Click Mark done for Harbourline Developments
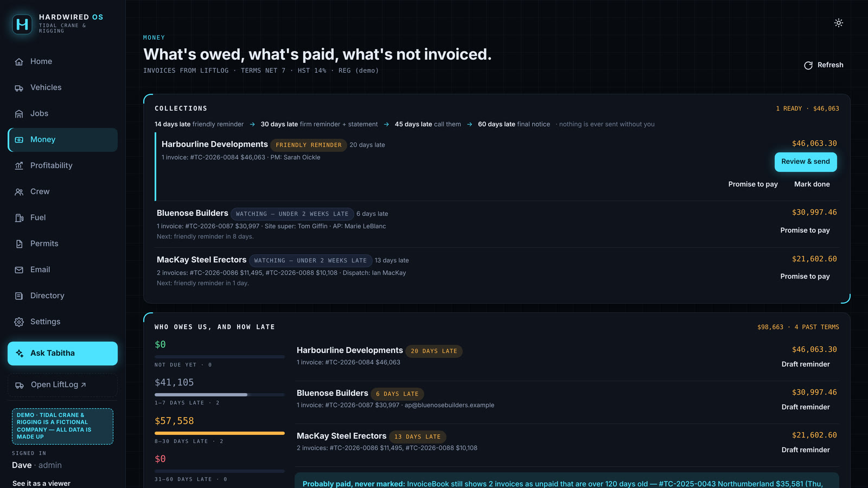 click(812, 184)
